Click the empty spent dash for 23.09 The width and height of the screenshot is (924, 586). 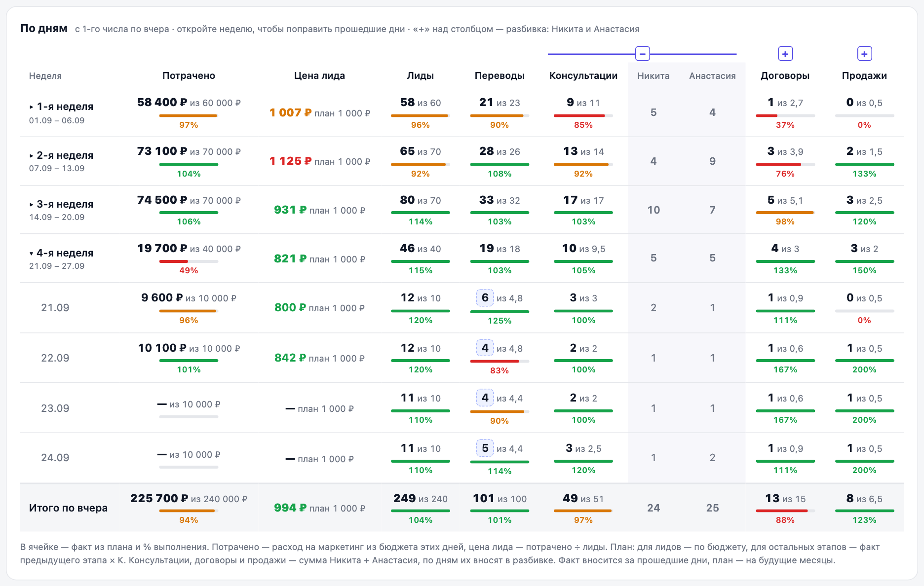pos(162,404)
